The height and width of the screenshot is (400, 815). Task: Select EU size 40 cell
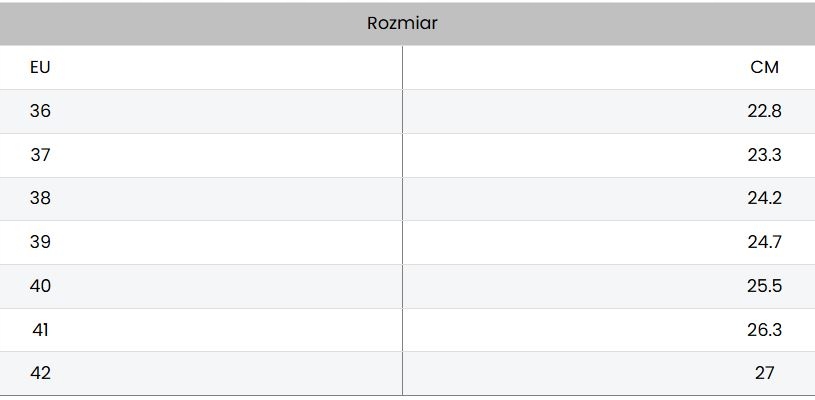click(x=40, y=286)
